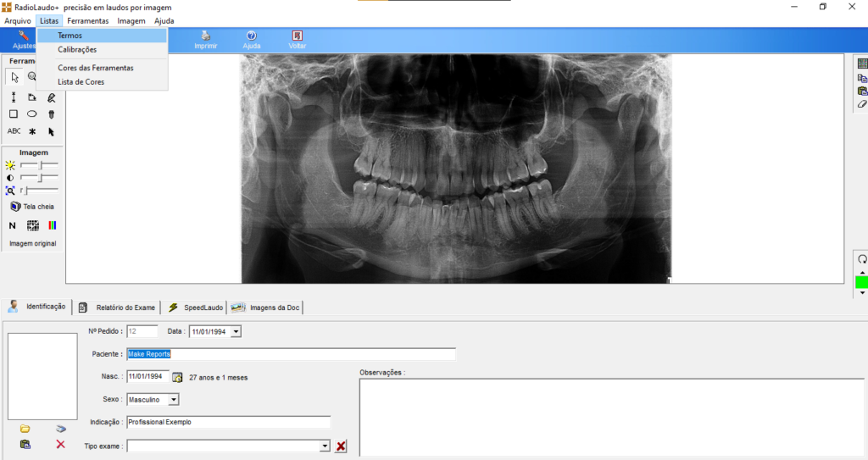
Task: Click the red X beside Tipo exame
Action: coord(341,446)
